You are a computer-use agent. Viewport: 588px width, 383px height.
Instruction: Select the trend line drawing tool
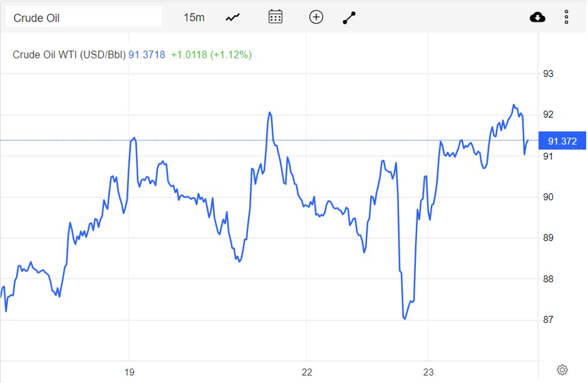click(x=349, y=17)
